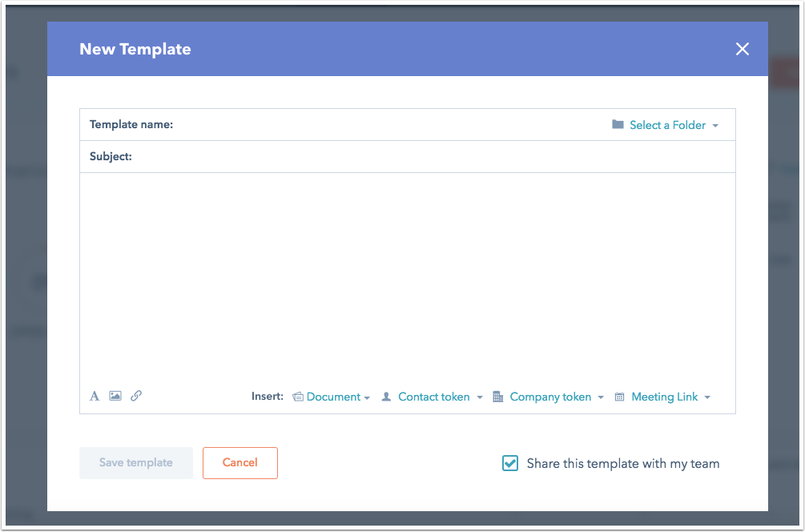Click the New Template dialog title

pos(135,50)
